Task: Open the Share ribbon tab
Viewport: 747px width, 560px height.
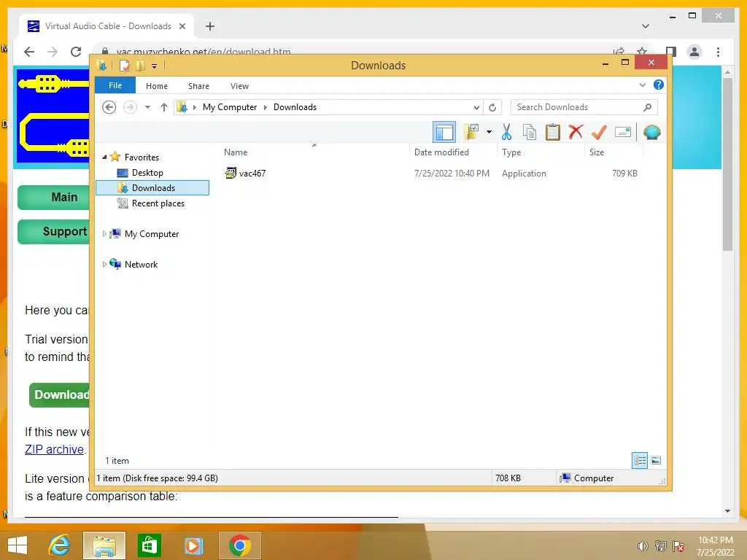Action: click(198, 86)
